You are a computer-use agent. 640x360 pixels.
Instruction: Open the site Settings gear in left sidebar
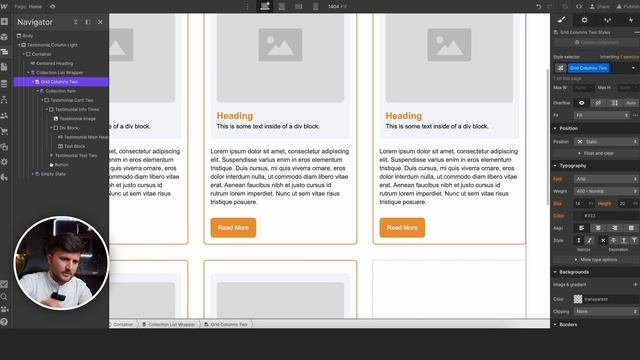4,162
